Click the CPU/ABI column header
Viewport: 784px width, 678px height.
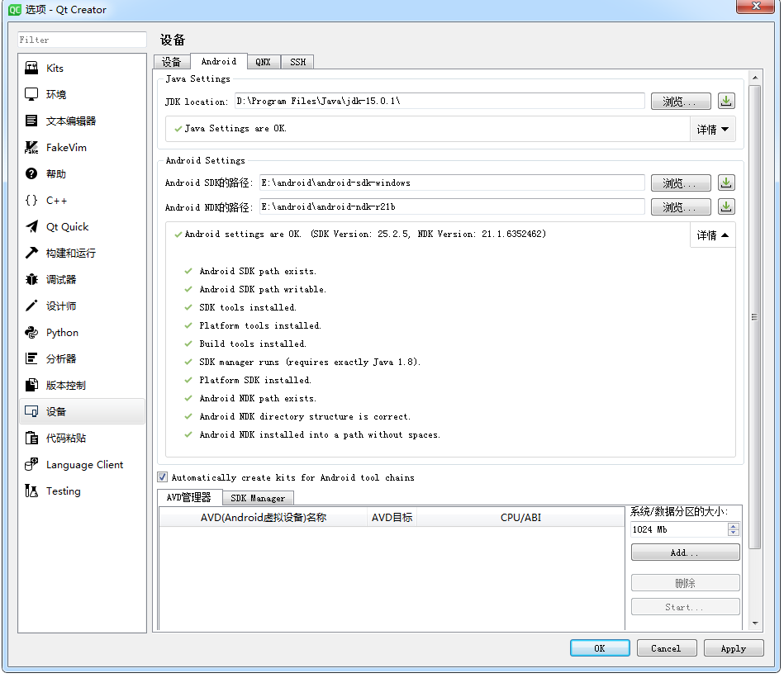point(520,518)
